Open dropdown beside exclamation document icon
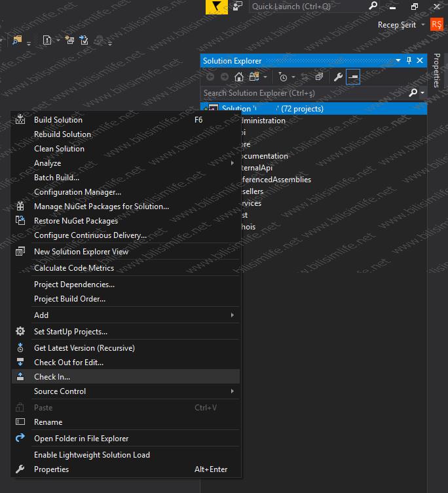The width and height of the screenshot is (448, 493). [x=58, y=40]
